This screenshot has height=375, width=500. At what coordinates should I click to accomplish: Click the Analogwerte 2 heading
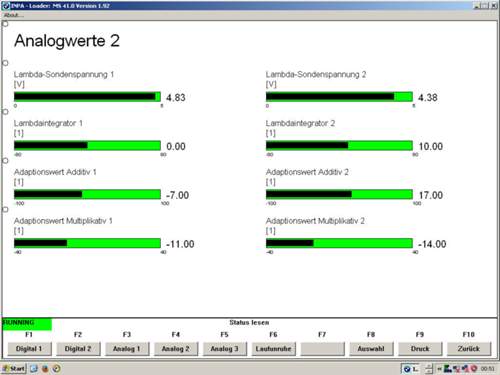pos(67,41)
